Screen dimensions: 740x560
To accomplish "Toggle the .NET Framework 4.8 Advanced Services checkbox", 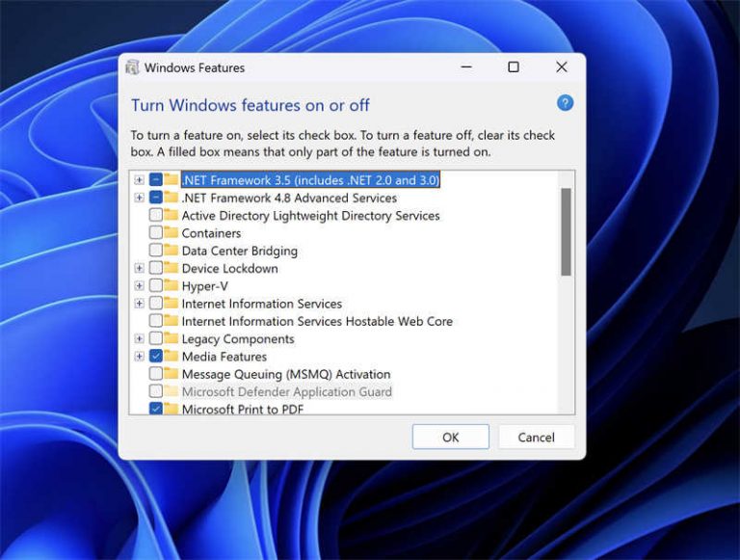I will click(x=156, y=198).
